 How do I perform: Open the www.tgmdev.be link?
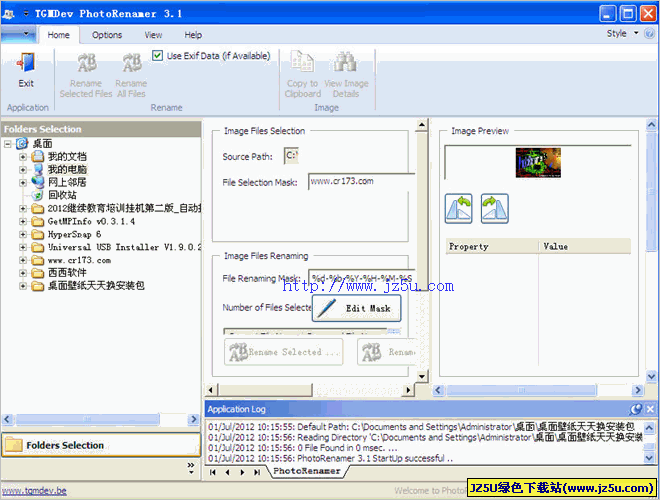click(x=34, y=491)
